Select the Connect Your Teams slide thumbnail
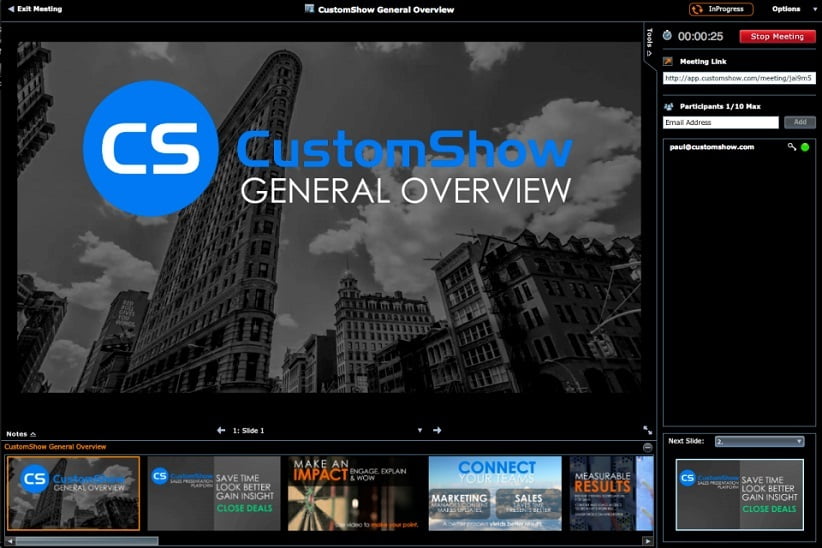 tap(495, 493)
